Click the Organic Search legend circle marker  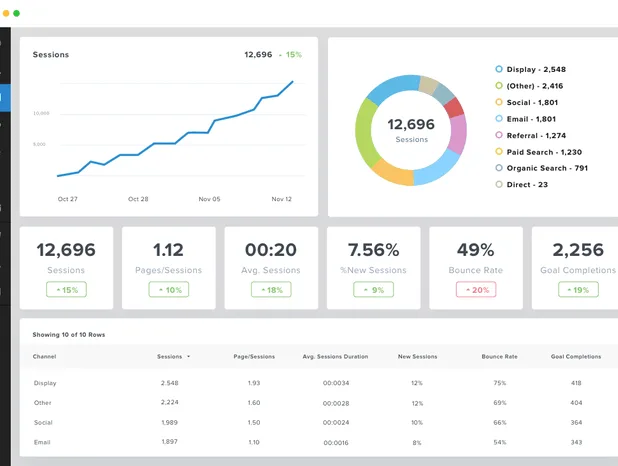(499, 168)
